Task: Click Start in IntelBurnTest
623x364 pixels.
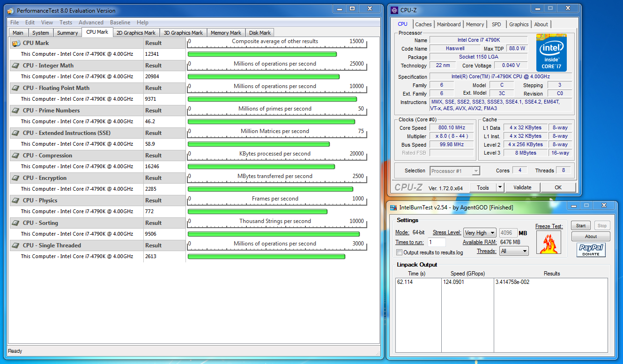Action: pos(581,225)
